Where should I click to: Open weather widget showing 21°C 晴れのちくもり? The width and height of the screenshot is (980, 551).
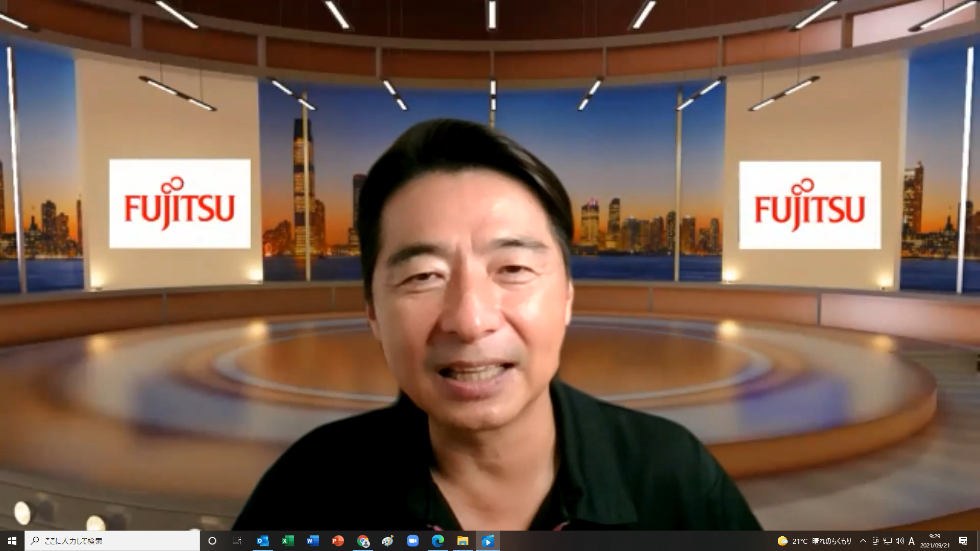click(x=815, y=541)
